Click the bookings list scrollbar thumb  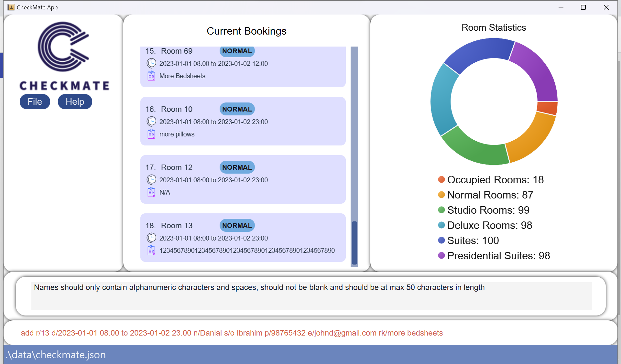click(x=354, y=242)
